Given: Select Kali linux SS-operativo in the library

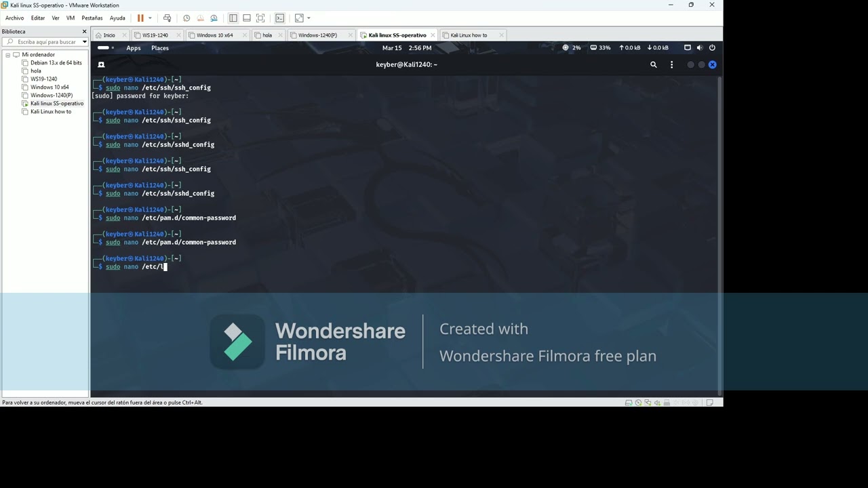Looking at the screenshot, I should [x=57, y=104].
